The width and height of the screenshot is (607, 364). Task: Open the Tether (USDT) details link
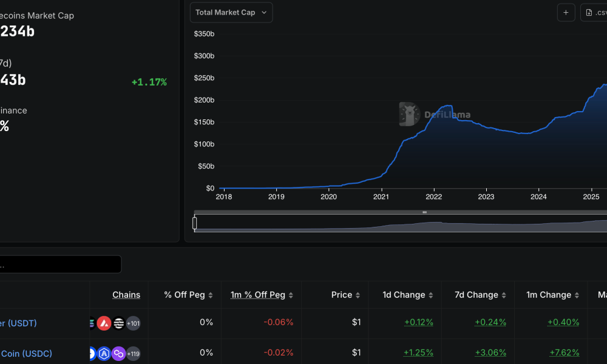(18, 323)
